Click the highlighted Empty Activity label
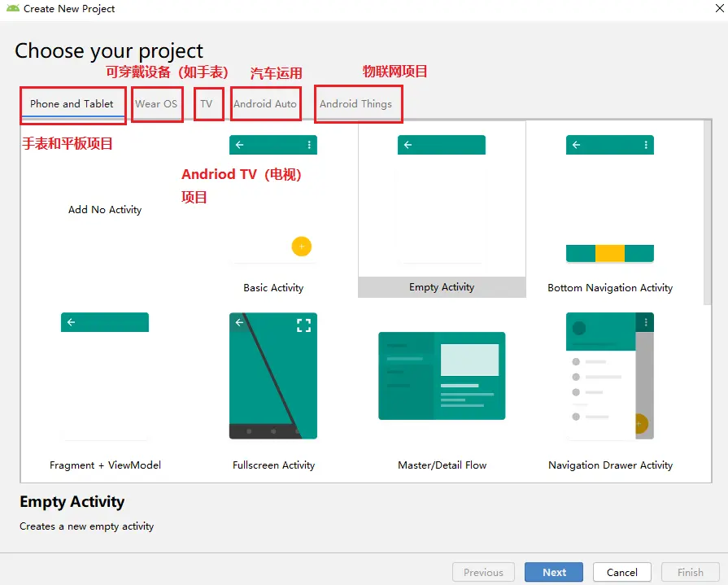728x585 pixels. tap(442, 287)
